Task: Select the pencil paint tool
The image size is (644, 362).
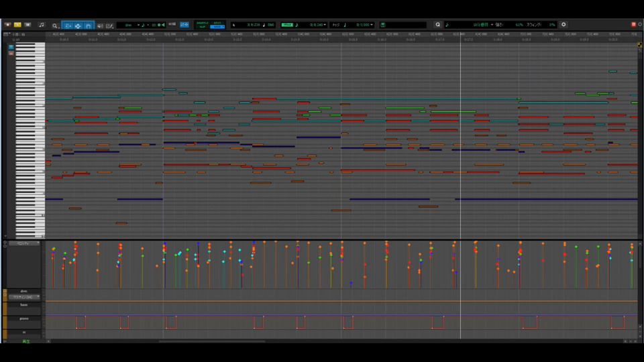Action: click(x=109, y=26)
